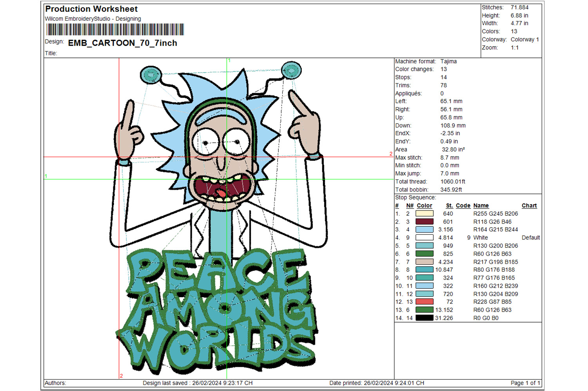
Task: Click the color name R255 G245 B206
Action: 496,213
